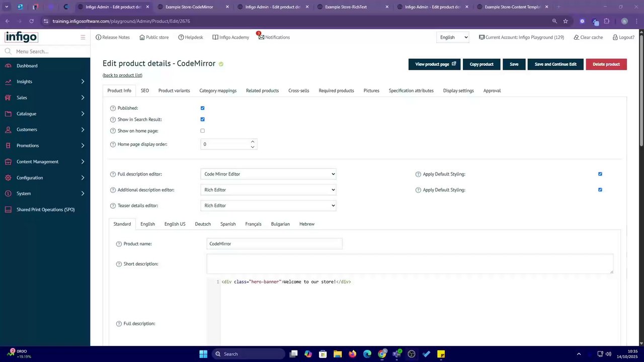Click the Copy product button

(481, 64)
